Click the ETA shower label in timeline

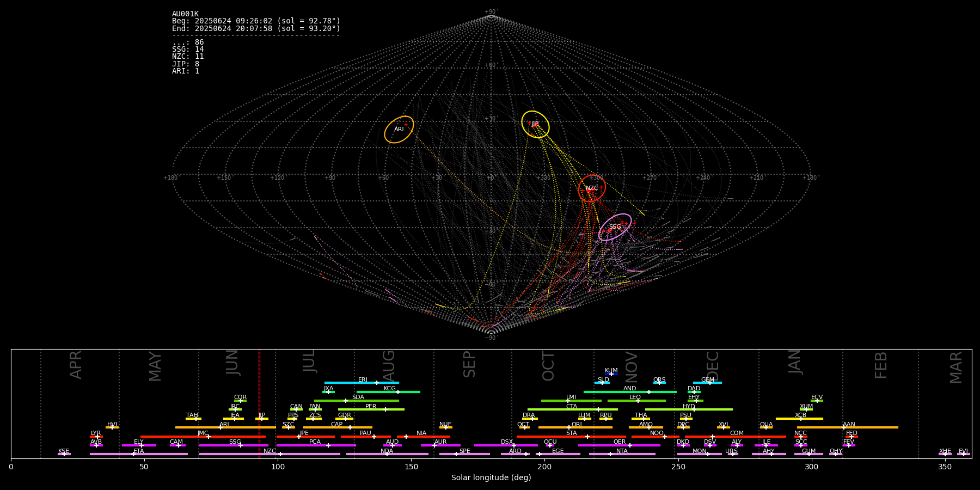(139, 451)
